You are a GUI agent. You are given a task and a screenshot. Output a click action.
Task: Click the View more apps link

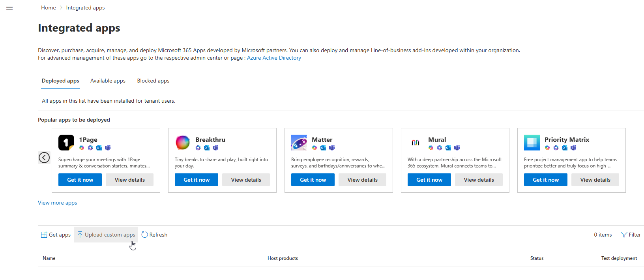pyautogui.click(x=58, y=203)
